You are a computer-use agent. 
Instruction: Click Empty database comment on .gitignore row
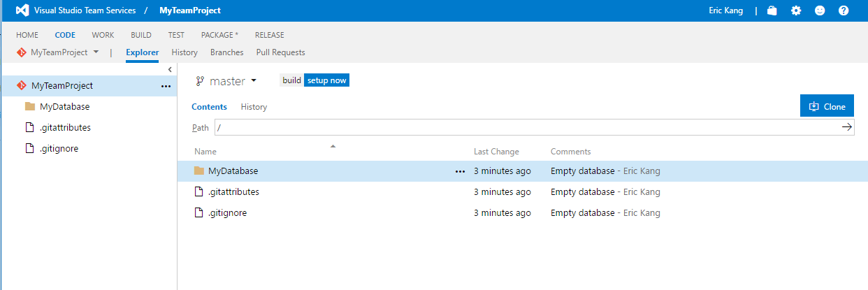[583, 213]
